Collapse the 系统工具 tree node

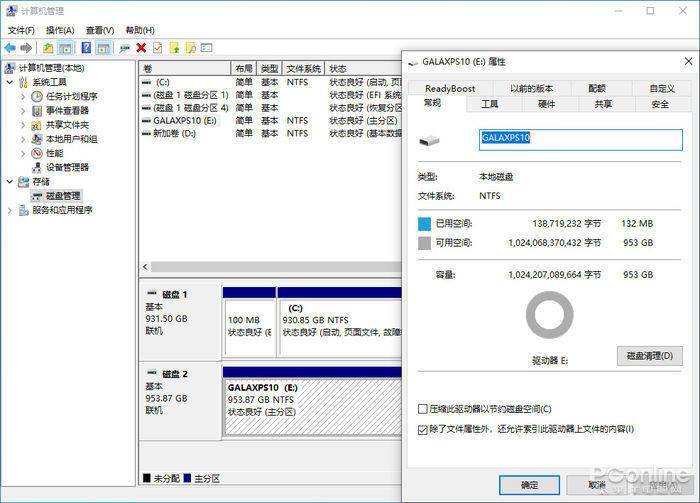pos(10,82)
